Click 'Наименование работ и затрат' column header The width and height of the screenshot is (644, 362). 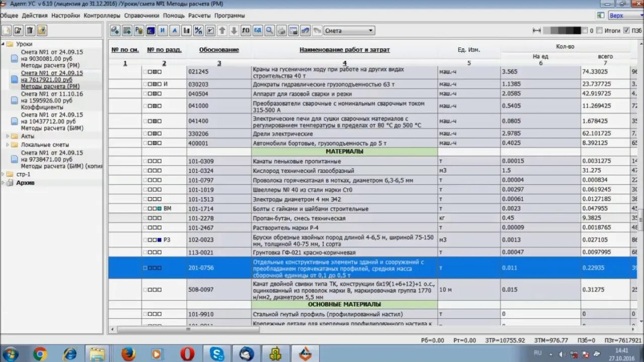pyautogui.click(x=345, y=50)
